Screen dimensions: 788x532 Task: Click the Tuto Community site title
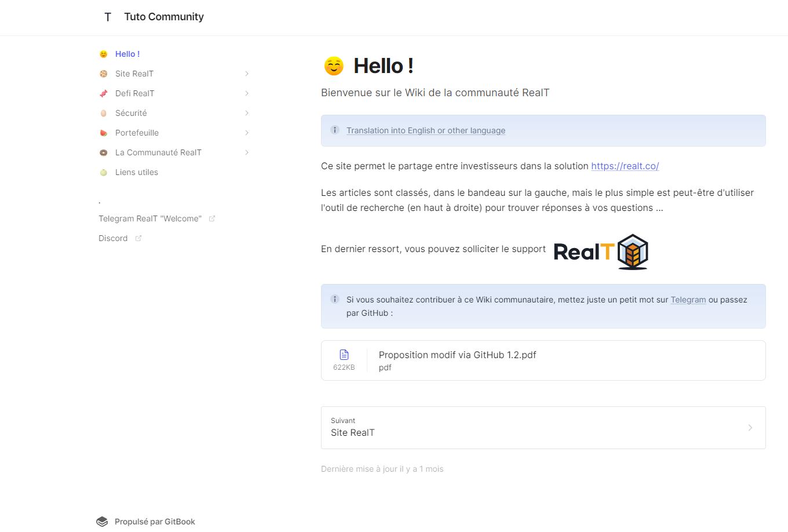point(164,17)
